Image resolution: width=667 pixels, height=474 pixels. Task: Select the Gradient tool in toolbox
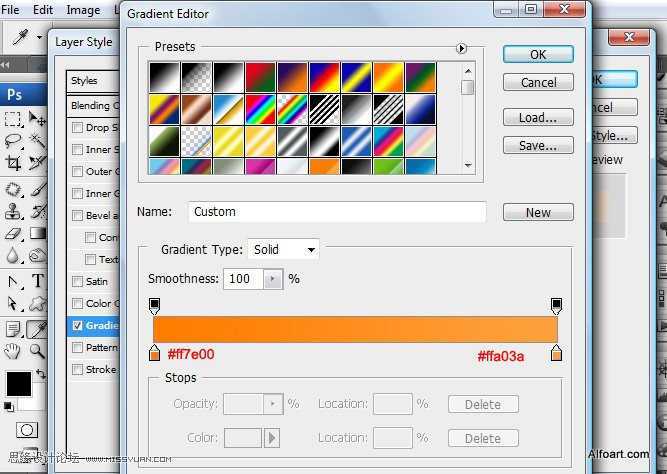[x=38, y=234]
